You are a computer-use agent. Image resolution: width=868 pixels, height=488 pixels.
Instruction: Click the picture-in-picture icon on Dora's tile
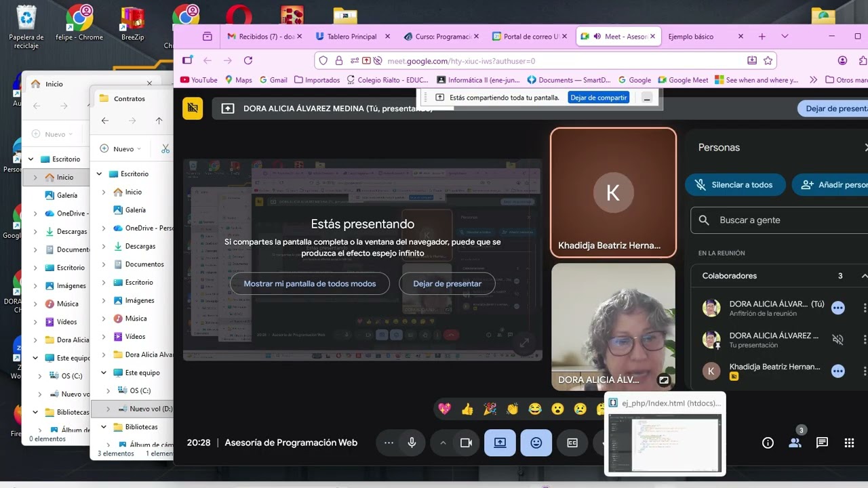click(664, 380)
